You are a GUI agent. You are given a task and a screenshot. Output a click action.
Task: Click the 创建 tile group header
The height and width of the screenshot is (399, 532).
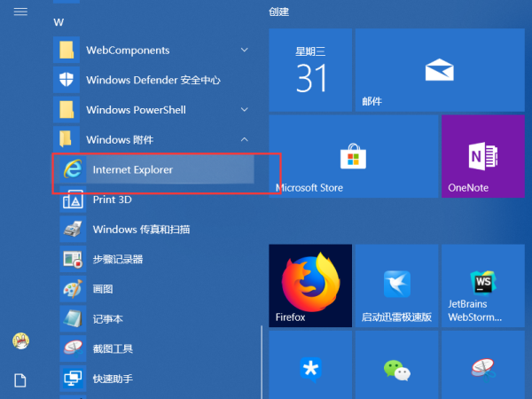[279, 12]
